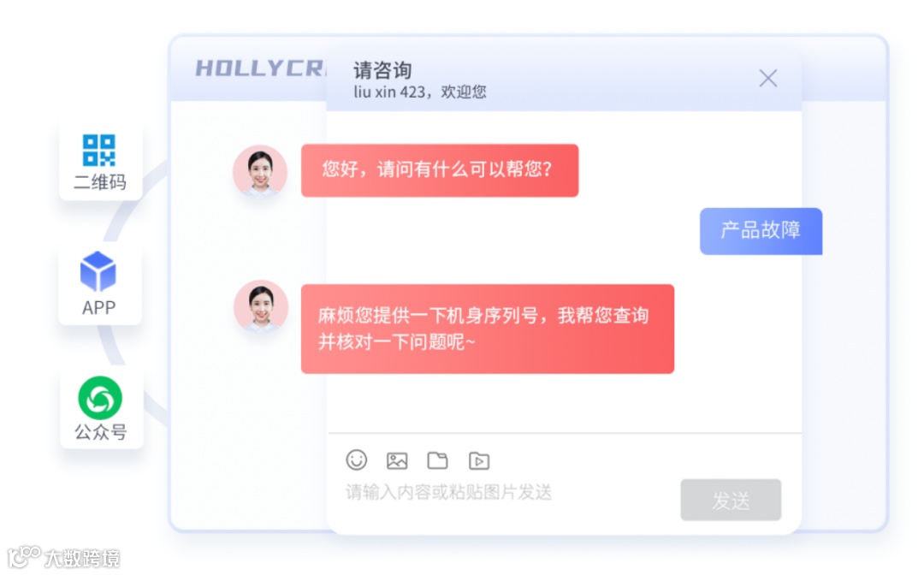Click the 产品故障 blue message bubble

coord(761,231)
